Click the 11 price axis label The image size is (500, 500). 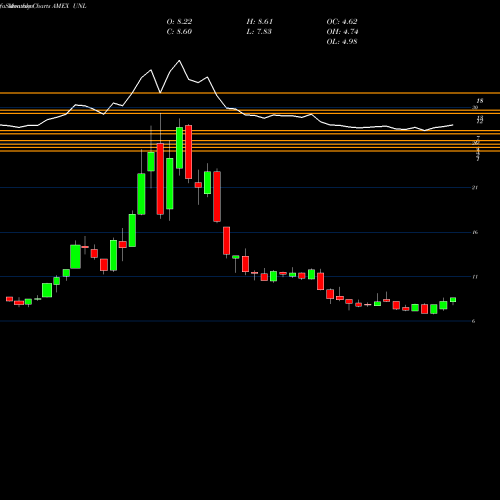[475, 277]
